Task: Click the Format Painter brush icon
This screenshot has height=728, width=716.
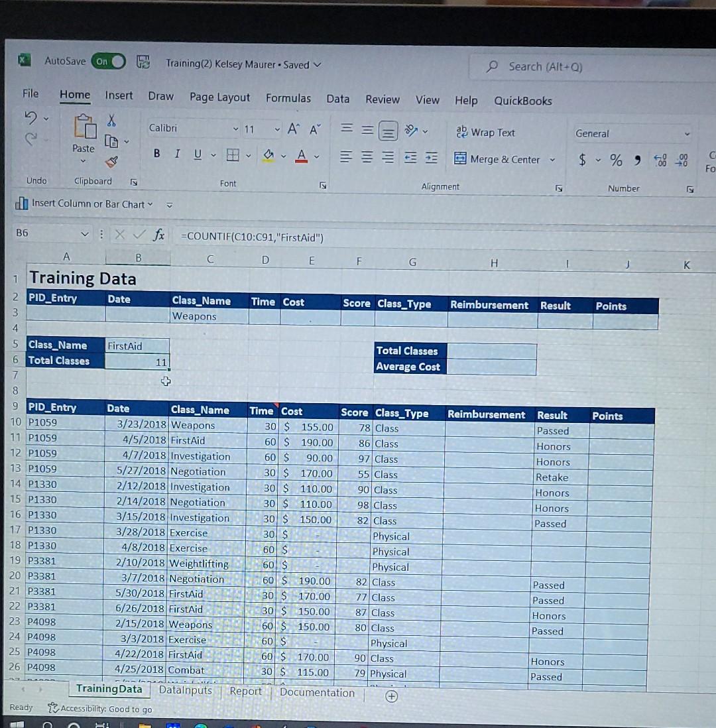Action: [111, 162]
